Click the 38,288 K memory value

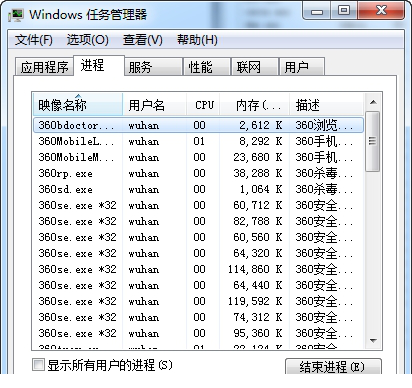tap(258, 173)
